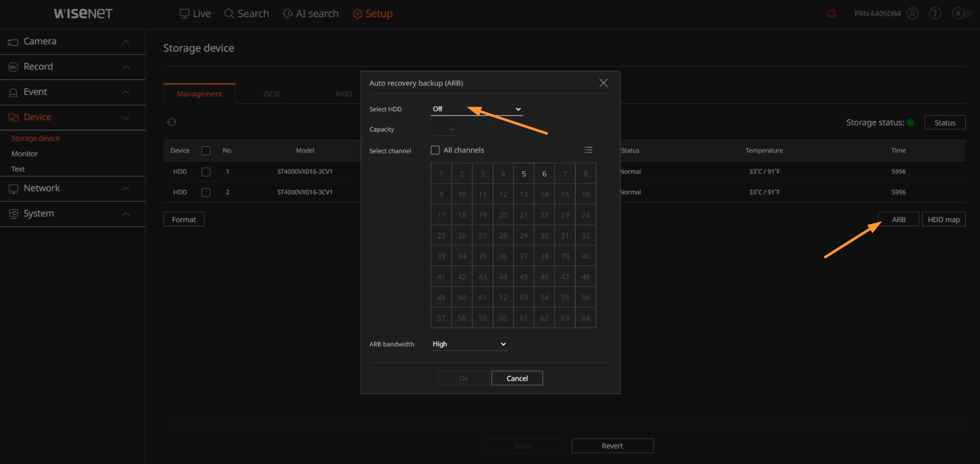Click the Format button
Viewport: 980px width, 464px height.
pyautogui.click(x=184, y=219)
